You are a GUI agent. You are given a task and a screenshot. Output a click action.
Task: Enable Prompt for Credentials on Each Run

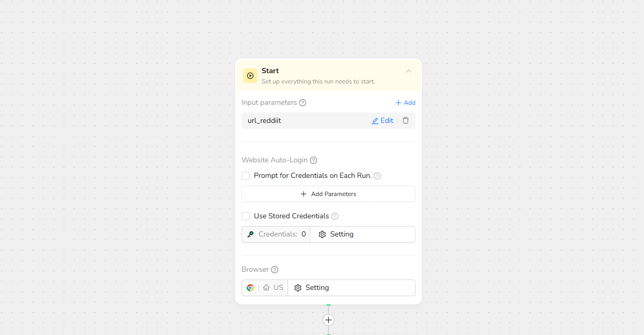click(x=246, y=176)
